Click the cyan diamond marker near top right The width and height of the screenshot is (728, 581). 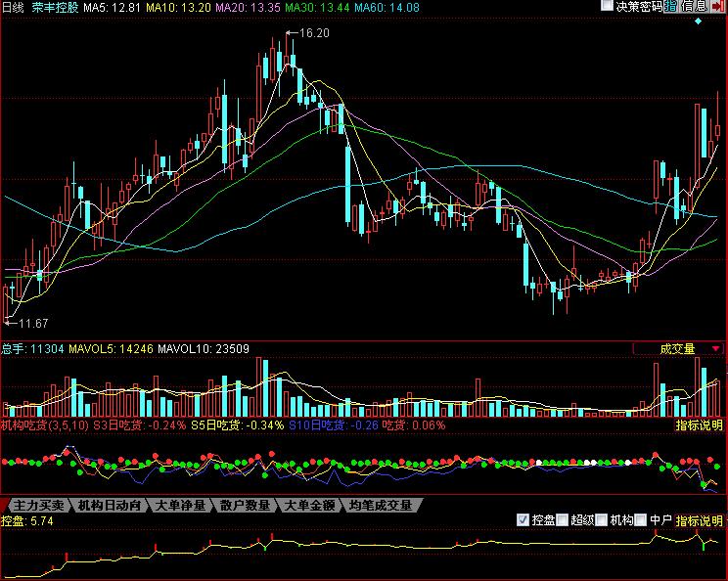[698, 21]
